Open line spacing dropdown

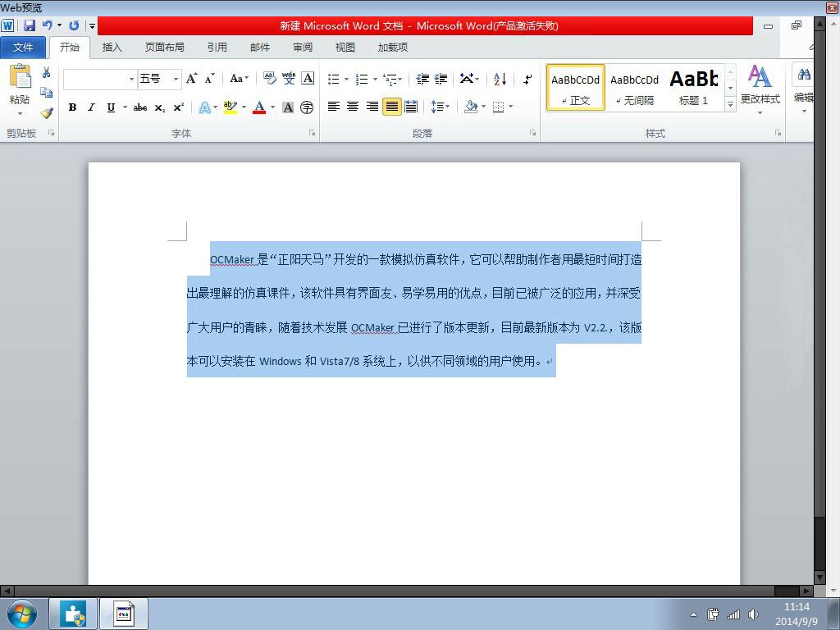441,107
